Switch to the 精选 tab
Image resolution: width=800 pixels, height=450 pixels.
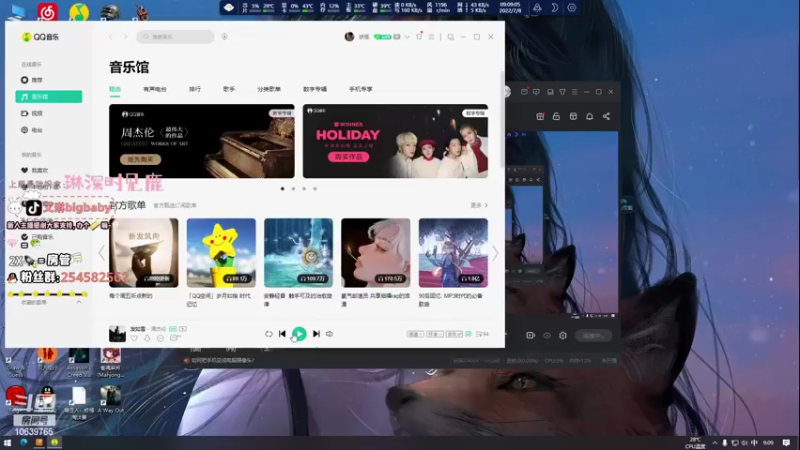(115, 89)
